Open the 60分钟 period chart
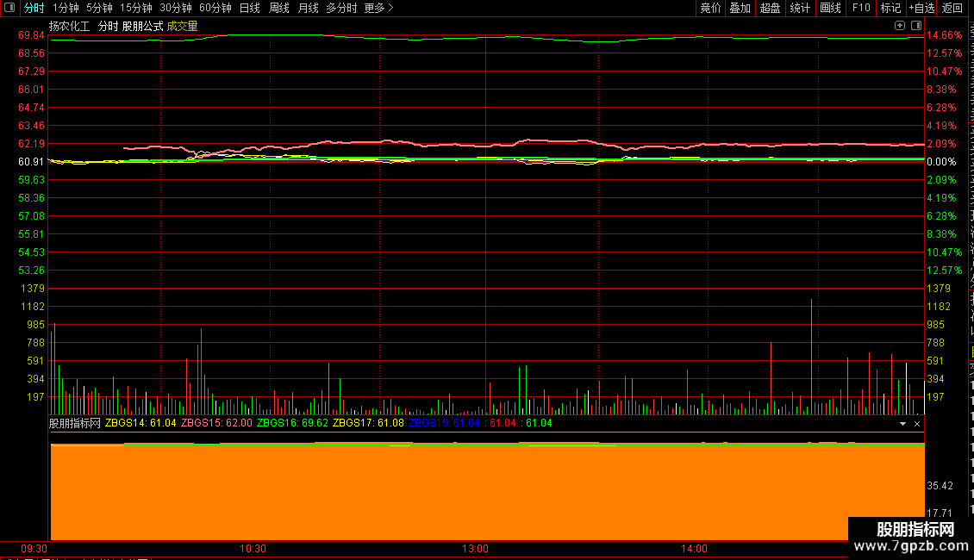The width and height of the screenshot is (974, 560). (x=215, y=8)
